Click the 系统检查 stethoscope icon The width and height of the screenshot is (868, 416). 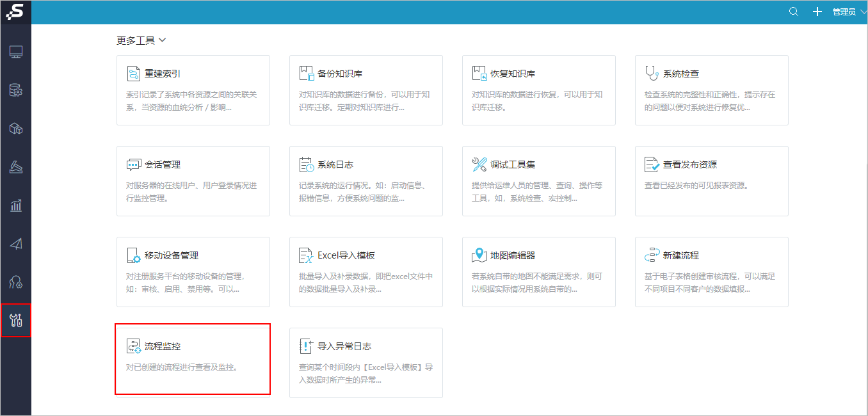click(x=652, y=74)
